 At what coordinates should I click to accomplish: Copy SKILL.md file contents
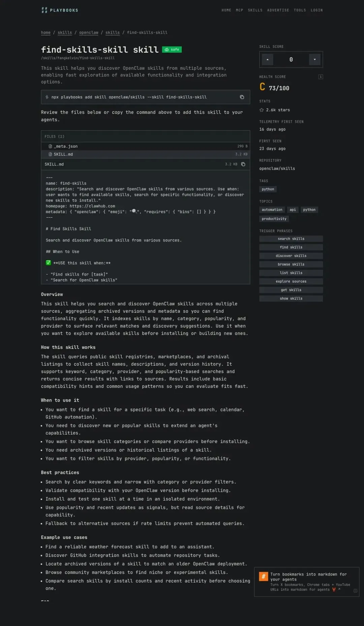243,164
